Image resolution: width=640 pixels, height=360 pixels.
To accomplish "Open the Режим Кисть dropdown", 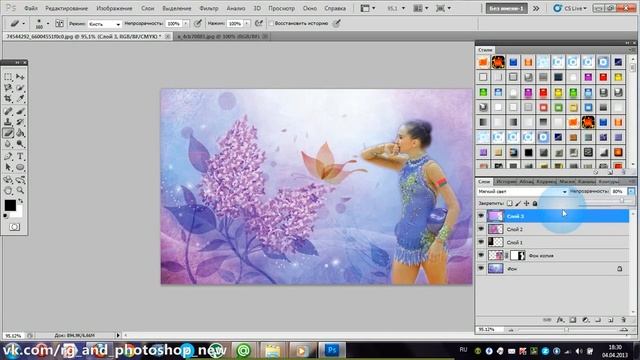I will (x=104, y=24).
